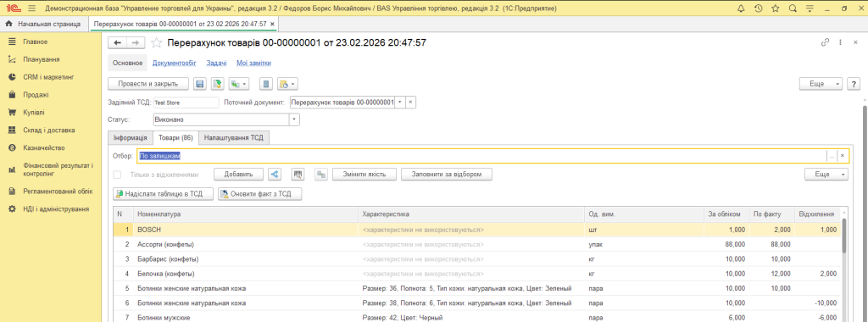The width and height of the screenshot is (868, 322).
Task: Open CRM і маркетинг section
Action: [x=48, y=77]
